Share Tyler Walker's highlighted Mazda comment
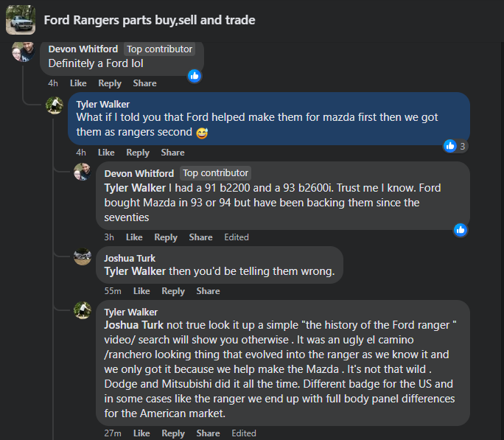Viewport: 504px width, 440px height. pos(172,153)
